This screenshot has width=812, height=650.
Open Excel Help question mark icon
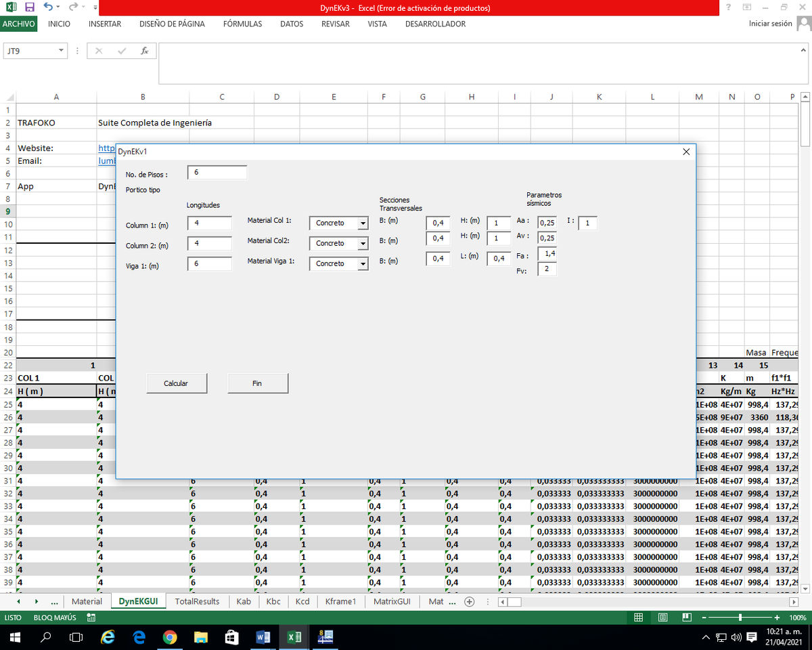728,7
